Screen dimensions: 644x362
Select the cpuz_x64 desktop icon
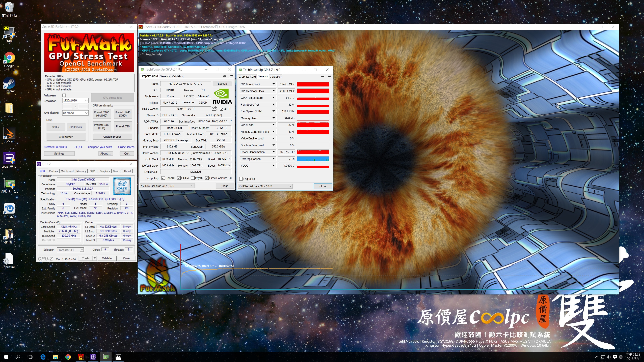9,160
